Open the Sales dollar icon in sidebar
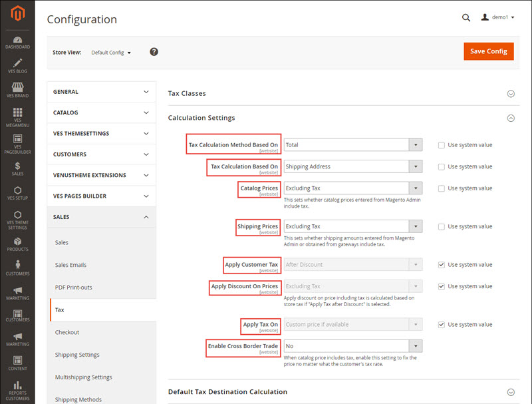 pyautogui.click(x=17, y=169)
